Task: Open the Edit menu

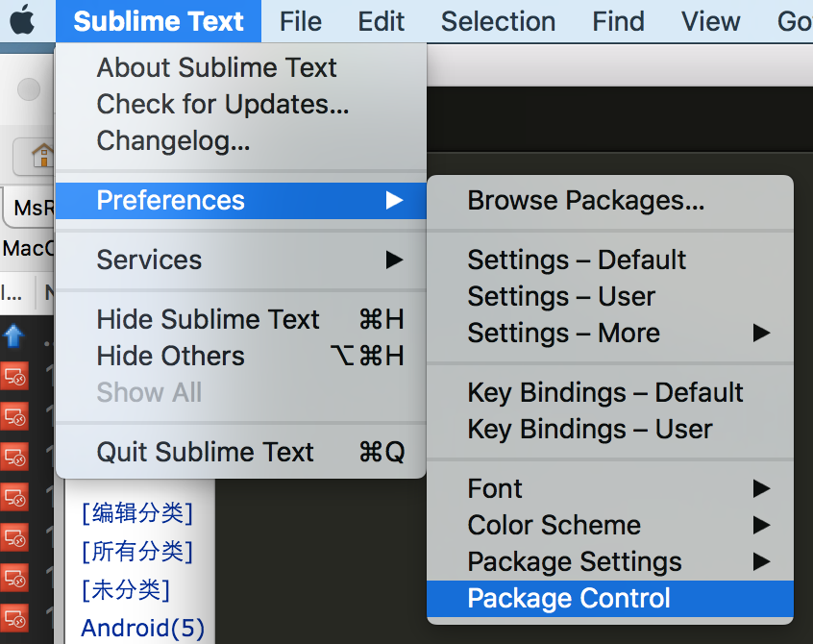Action: [382, 21]
